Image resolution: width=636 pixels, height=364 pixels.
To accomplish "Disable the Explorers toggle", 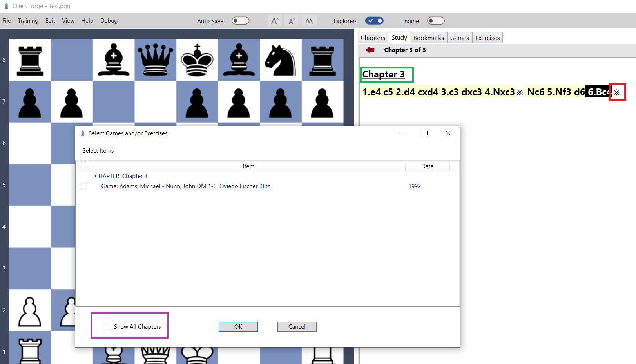I will click(x=374, y=20).
